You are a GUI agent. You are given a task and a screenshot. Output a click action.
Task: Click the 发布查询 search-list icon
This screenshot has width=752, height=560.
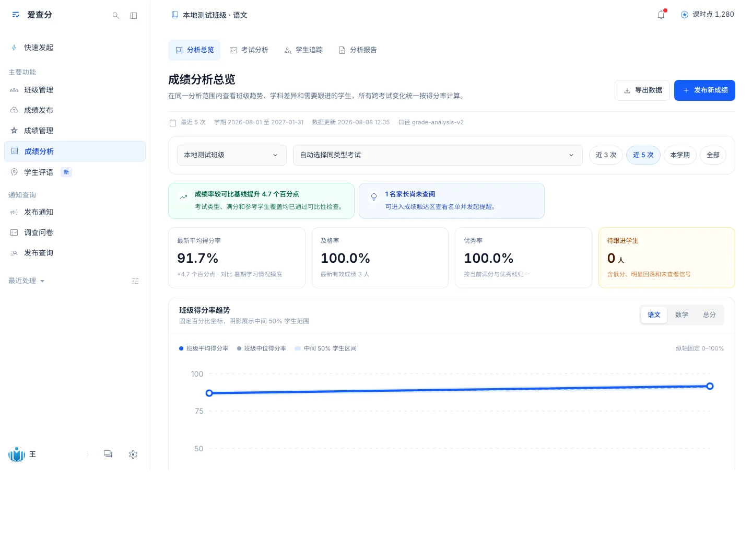point(14,253)
